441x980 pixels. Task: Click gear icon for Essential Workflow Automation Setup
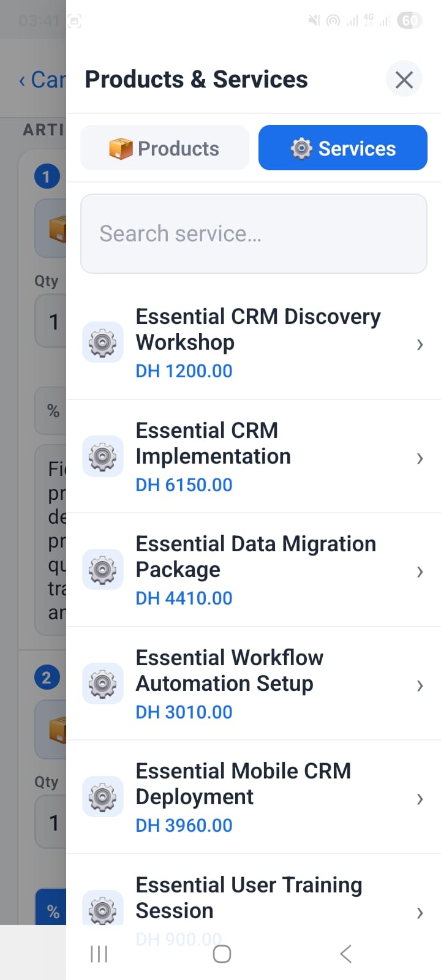(x=103, y=684)
